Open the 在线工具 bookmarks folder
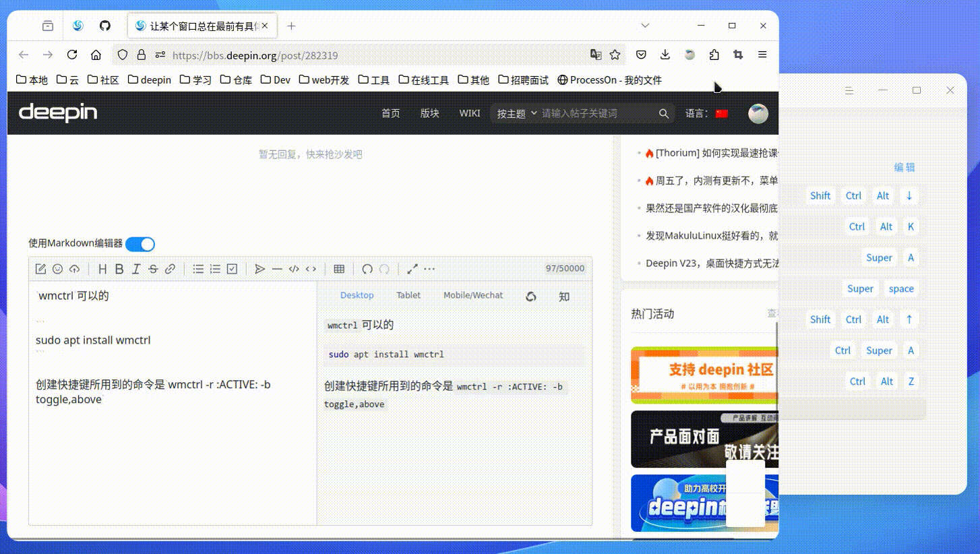This screenshot has width=980, height=554. point(423,80)
